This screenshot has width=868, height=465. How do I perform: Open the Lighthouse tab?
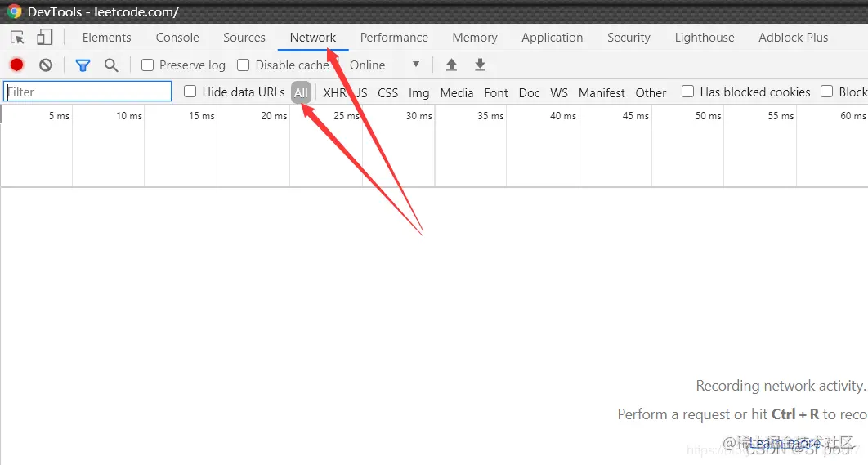pyautogui.click(x=705, y=37)
